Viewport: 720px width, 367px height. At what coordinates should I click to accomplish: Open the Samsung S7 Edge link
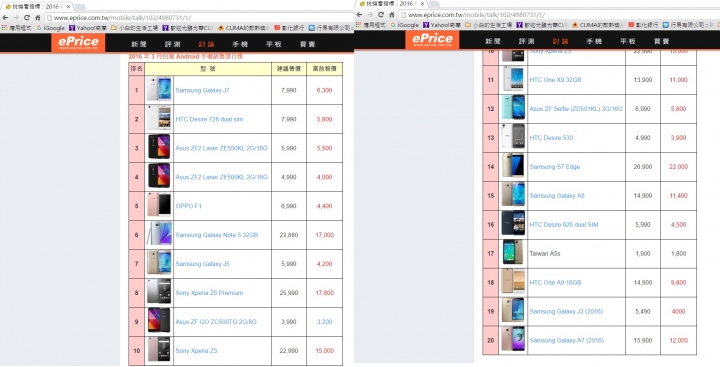[x=554, y=167]
